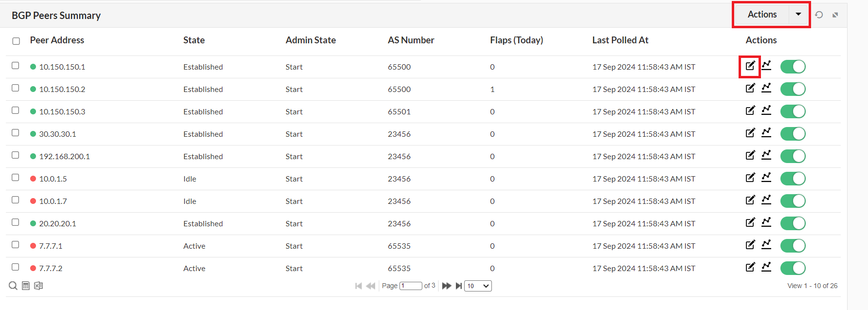Open the performance graph for peer 30.30.30.1
868x310 pixels.
click(767, 132)
